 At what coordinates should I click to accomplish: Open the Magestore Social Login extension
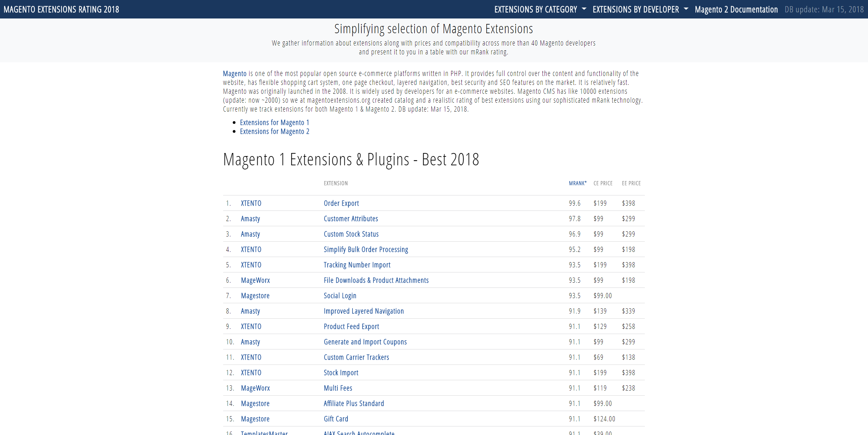pyautogui.click(x=340, y=295)
